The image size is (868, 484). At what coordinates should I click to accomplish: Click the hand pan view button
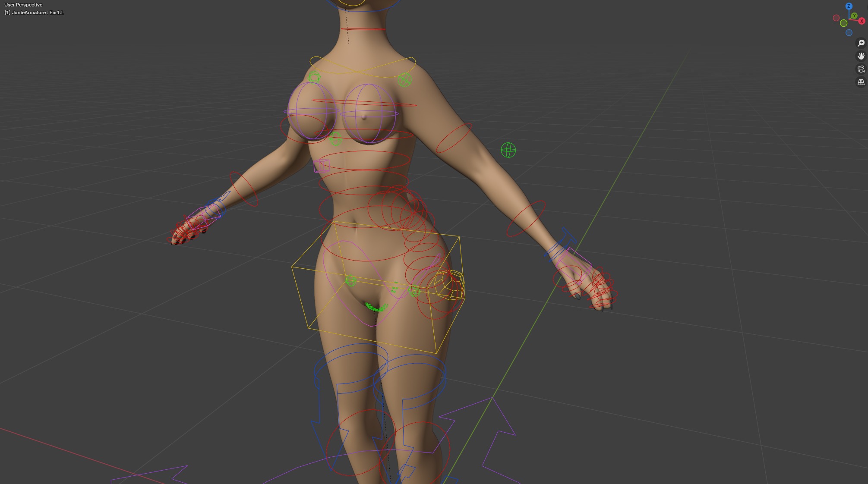pos(861,56)
